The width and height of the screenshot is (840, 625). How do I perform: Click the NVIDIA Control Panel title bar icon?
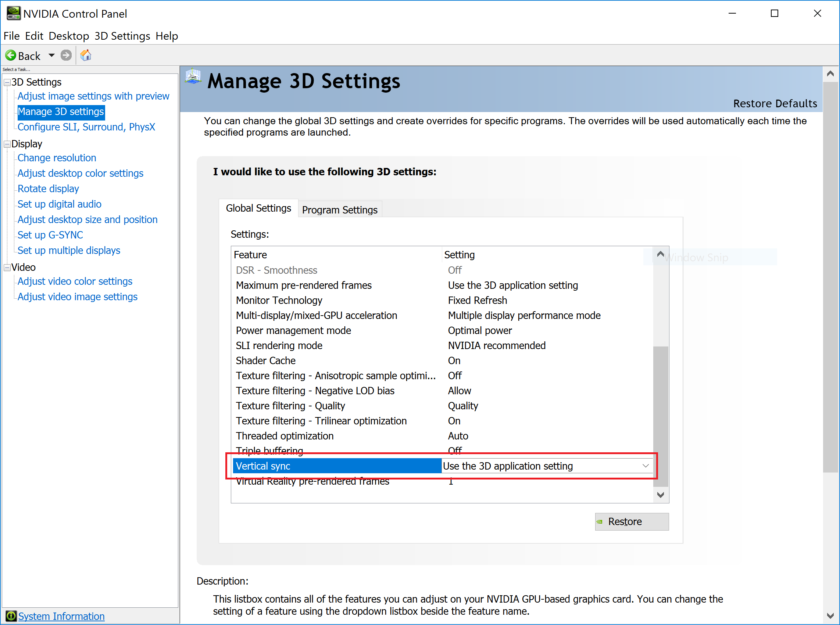(13, 14)
